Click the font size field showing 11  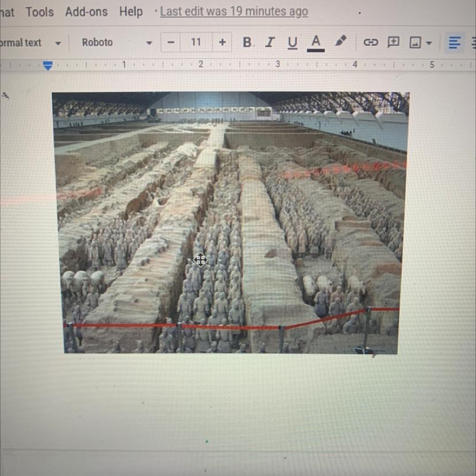pyautogui.click(x=196, y=42)
